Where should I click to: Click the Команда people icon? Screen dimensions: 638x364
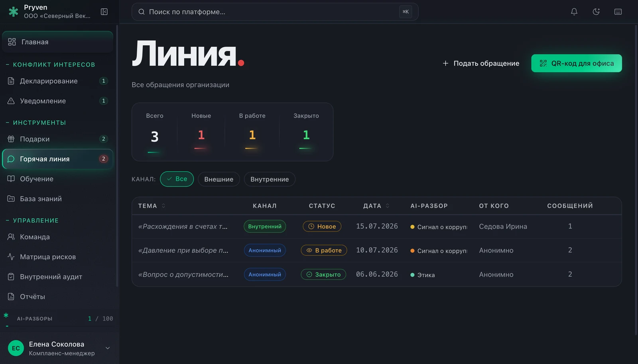11,237
